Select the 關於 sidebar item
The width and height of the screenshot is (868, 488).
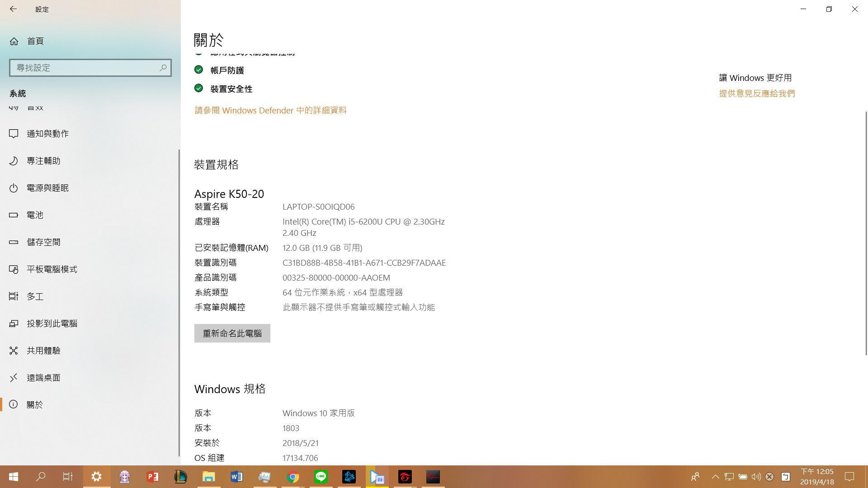point(90,405)
